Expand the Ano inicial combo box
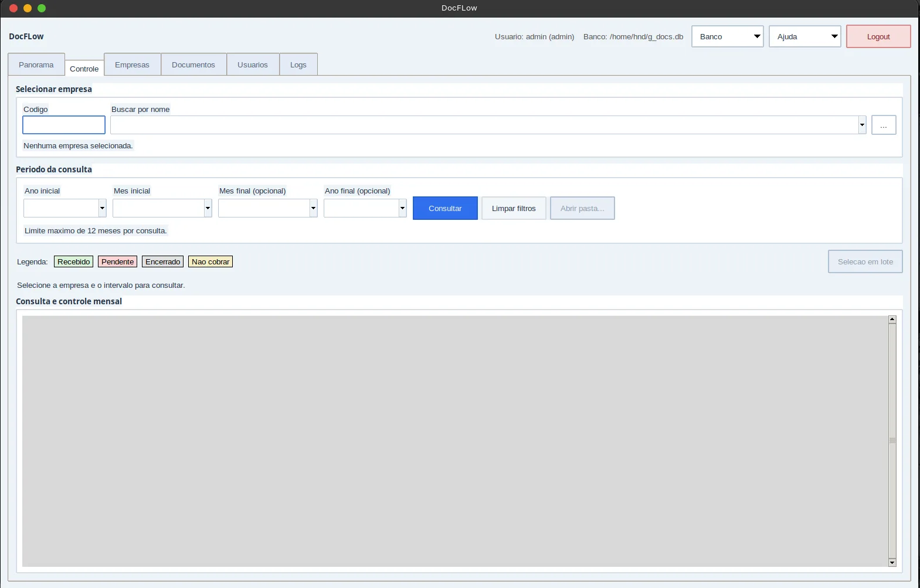 (x=102, y=208)
